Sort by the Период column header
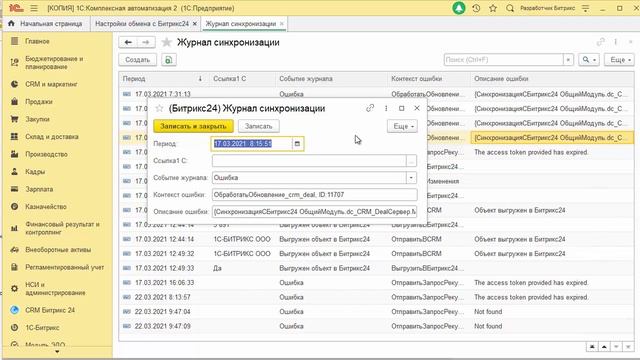The height and width of the screenshot is (360, 640). pyautogui.click(x=163, y=79)
